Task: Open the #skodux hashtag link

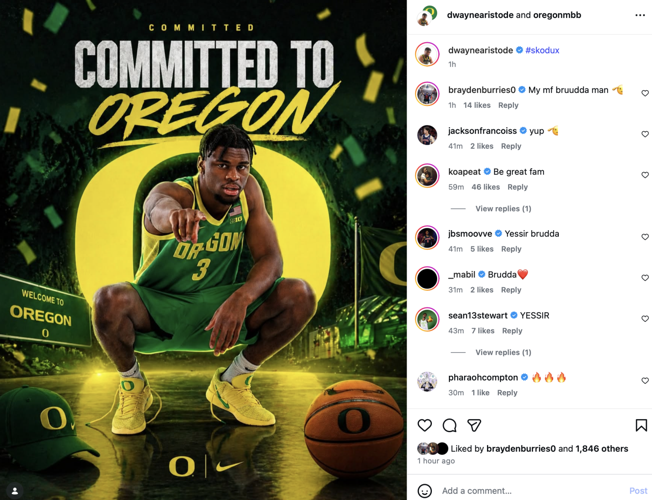Action: pyautogui.click(x=542, y=50)
